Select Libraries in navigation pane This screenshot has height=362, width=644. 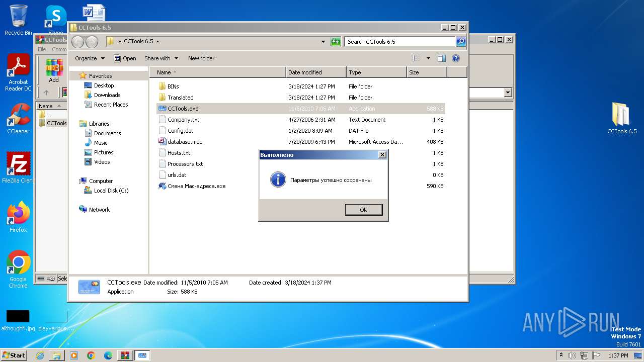99,124
